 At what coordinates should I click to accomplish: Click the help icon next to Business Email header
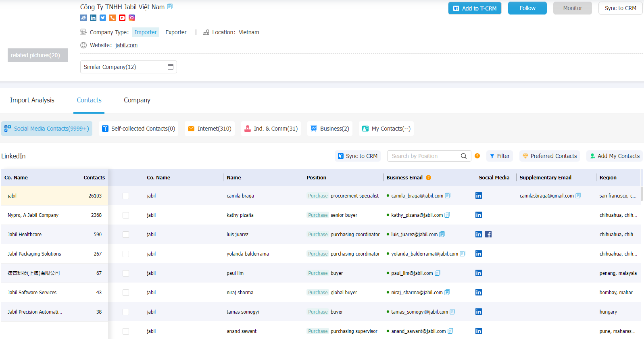[x=429, y=178]
